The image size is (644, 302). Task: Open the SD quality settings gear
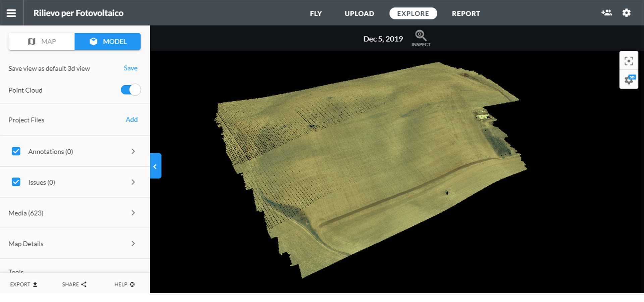pos(629,80)
